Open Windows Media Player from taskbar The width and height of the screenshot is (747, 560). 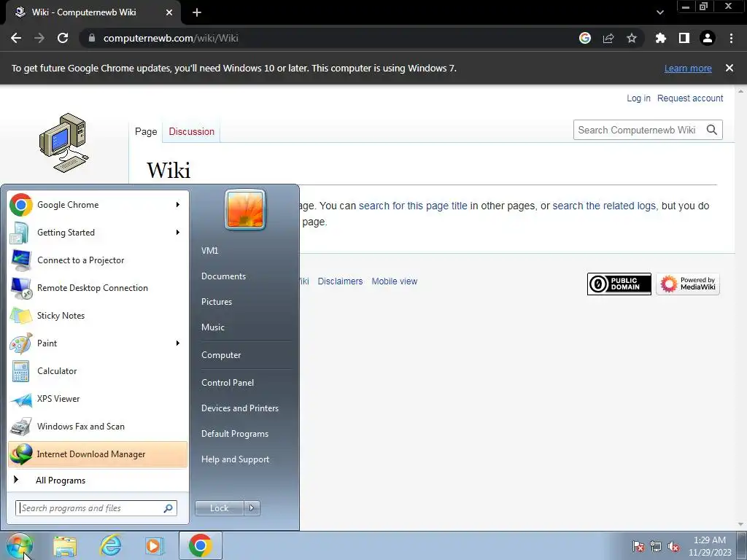click(x=154, y=545)
